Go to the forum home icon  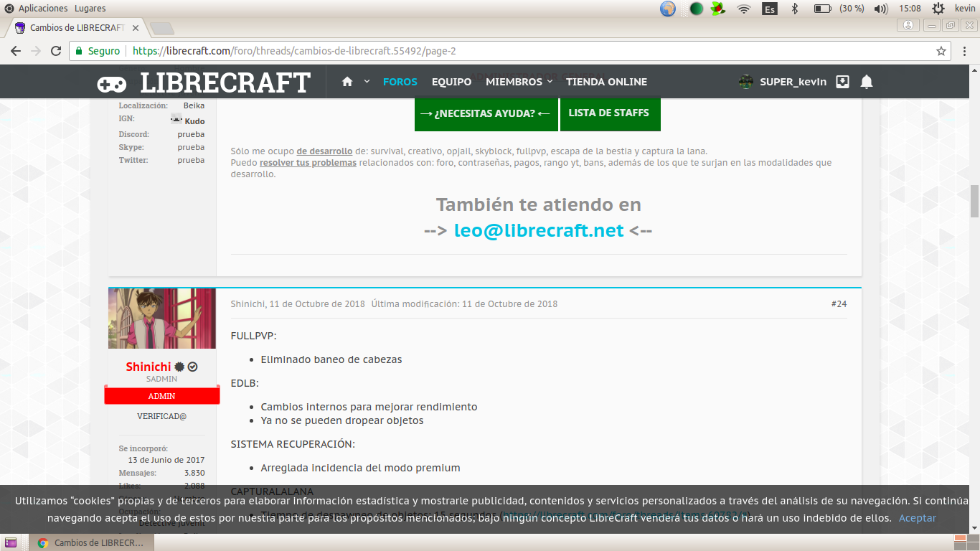tap(348, 82)
